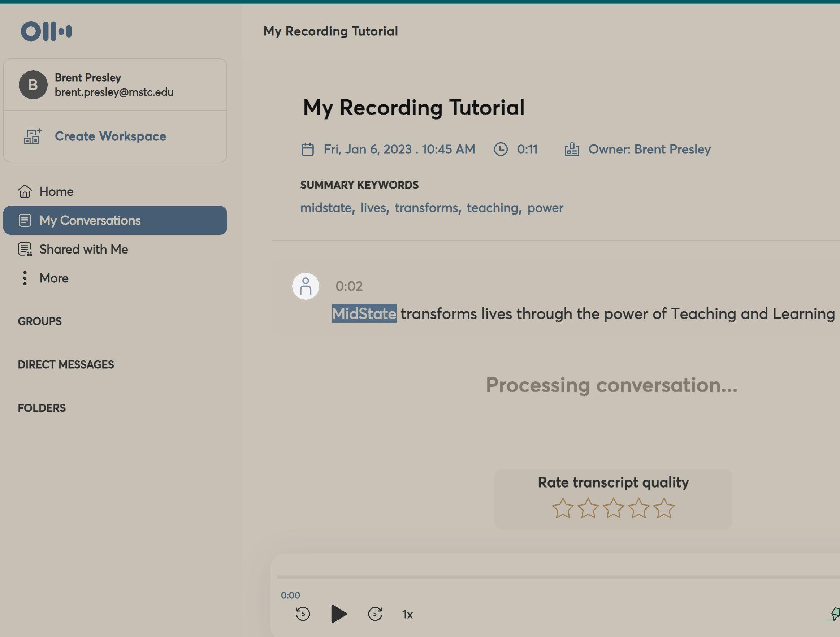Click the midstate summary keyword

point(326,208)
